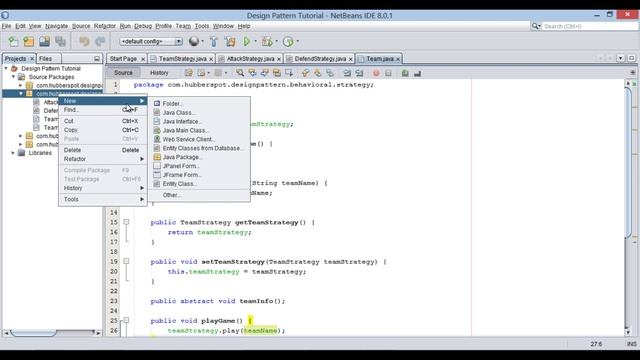This screenshot has width=640, height=360.
Task: Click the Debug Project icon
Action: click(267, 41)
